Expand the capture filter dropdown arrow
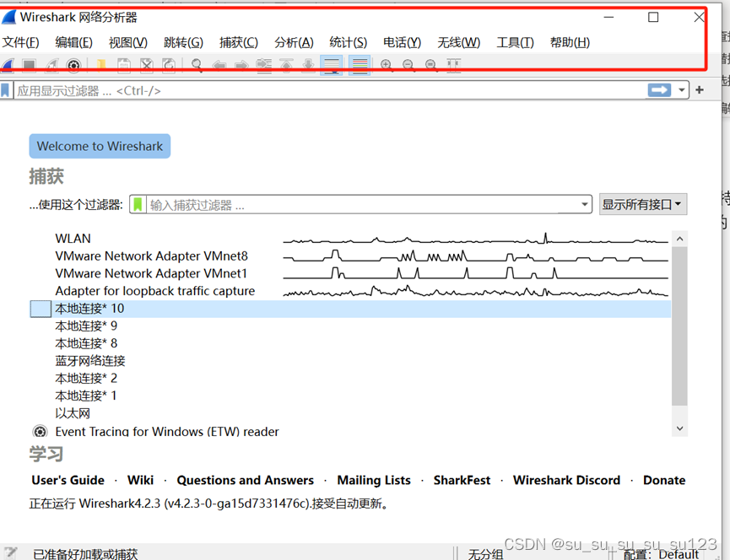This screenshot has width=730, height=560. click(584, 204)
